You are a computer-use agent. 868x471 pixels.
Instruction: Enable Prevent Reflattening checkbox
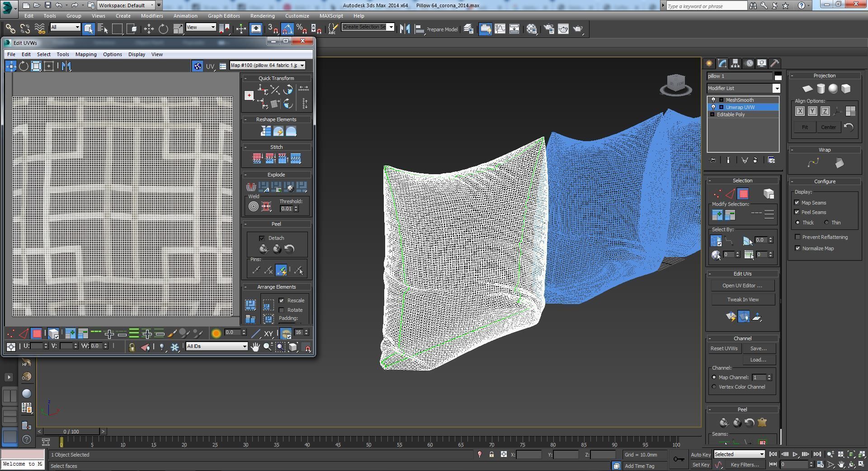(x=798, y=237)
